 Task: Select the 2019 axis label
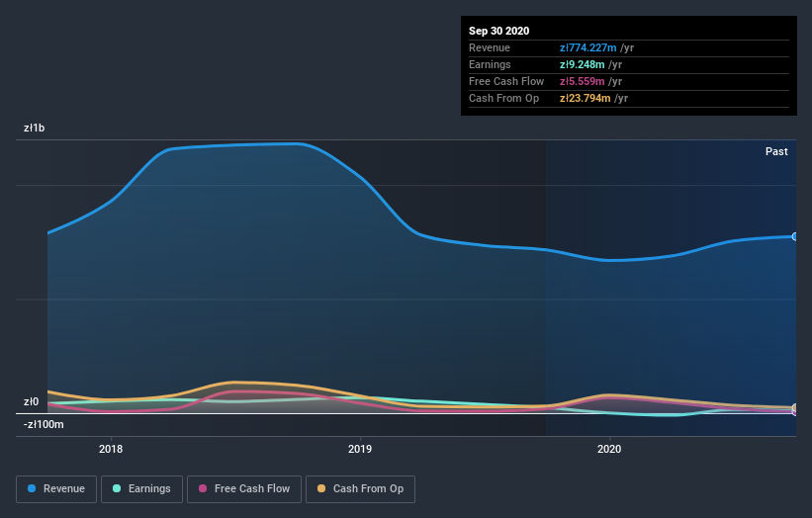coord(360,449)
